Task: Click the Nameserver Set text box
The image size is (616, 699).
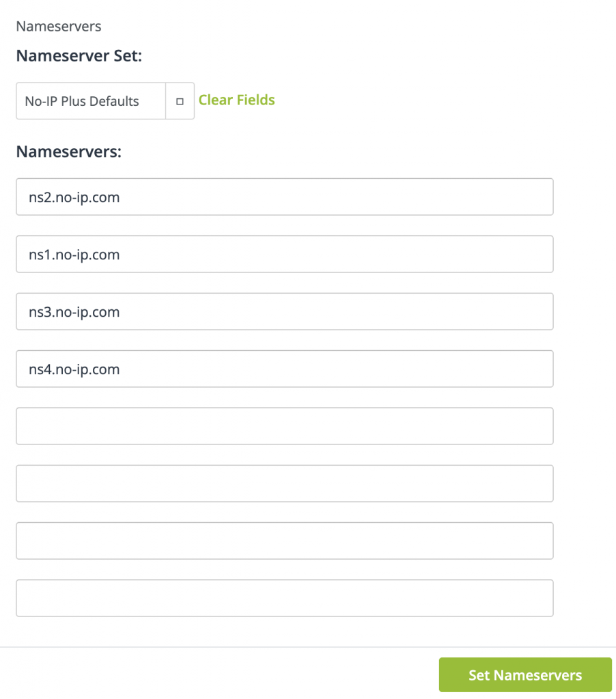Action: tap(90, 100)
